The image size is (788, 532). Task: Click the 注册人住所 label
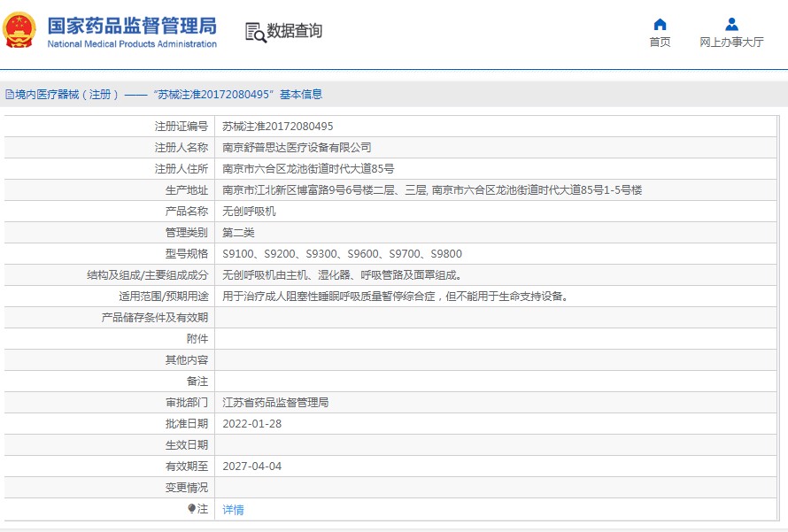click(x=182, y=169)
